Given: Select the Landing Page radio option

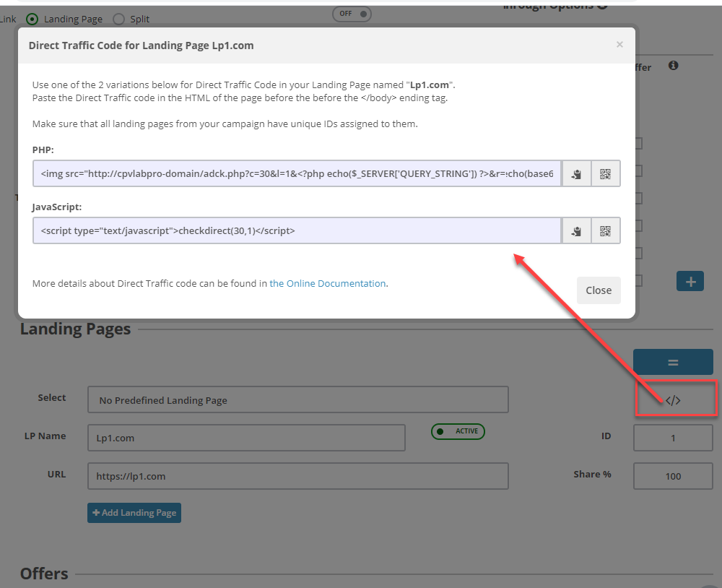Looking at the screenshot, I should tap(31, 19).
